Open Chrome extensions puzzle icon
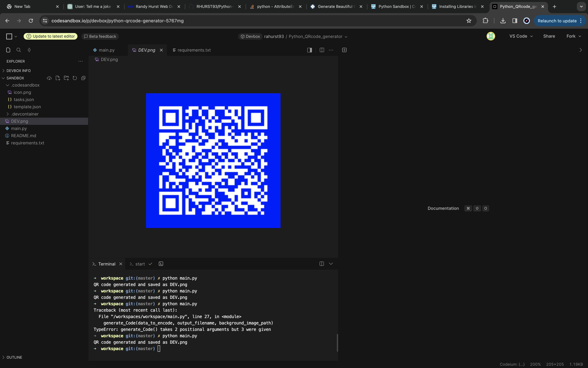 [485, 21]
